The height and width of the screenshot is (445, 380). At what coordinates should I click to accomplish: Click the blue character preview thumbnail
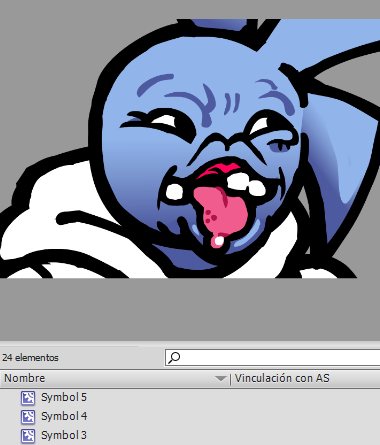pyautogui.click(x=190, y=148)
